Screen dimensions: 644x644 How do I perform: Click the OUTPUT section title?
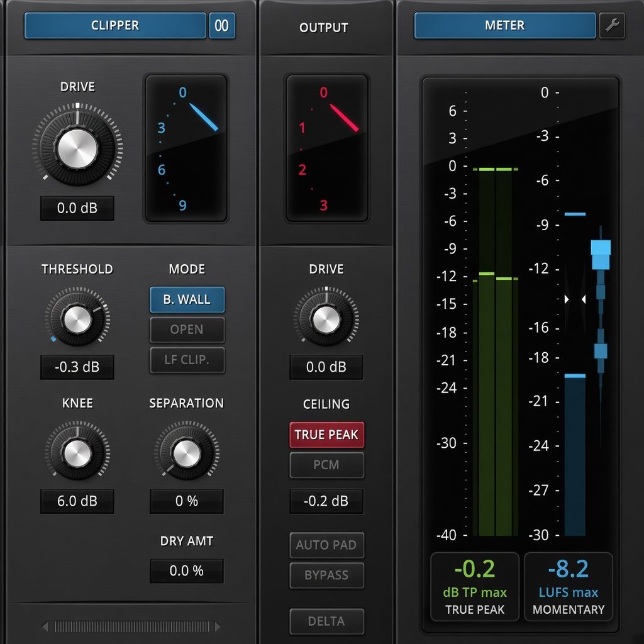click(x=324, y=28)
